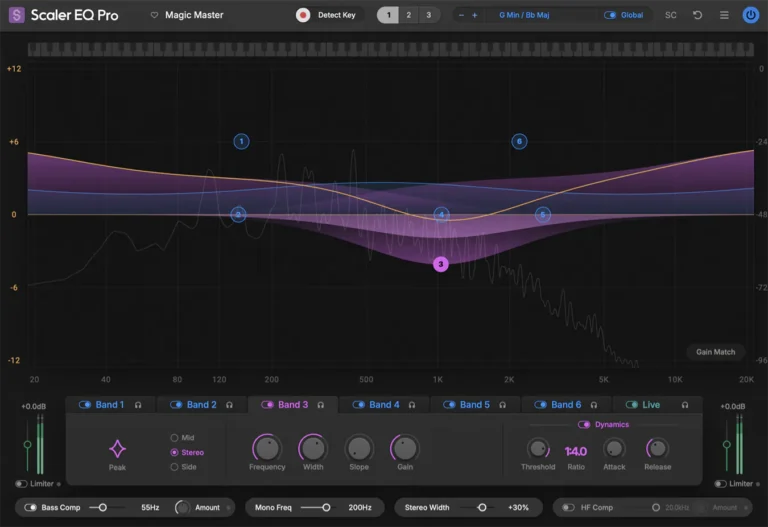Click the undo arrow icon
This screenshot has height=527, width=768.
tap(697, 15)
